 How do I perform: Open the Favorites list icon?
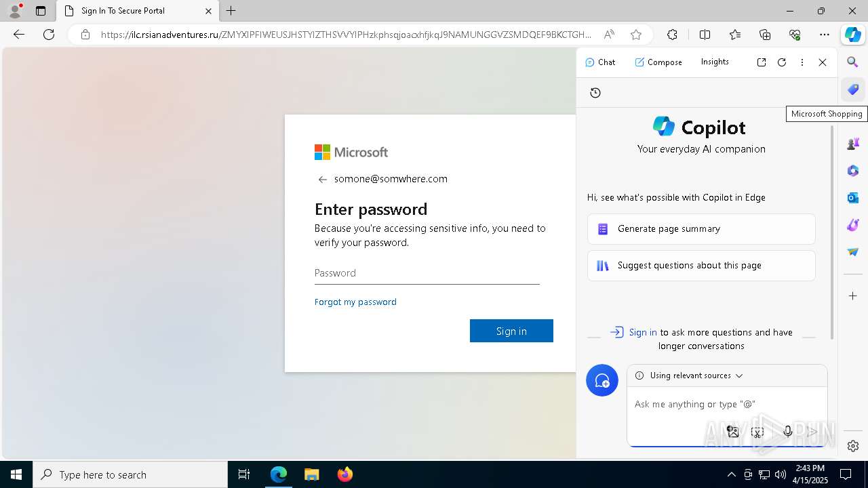pos(735,35)
